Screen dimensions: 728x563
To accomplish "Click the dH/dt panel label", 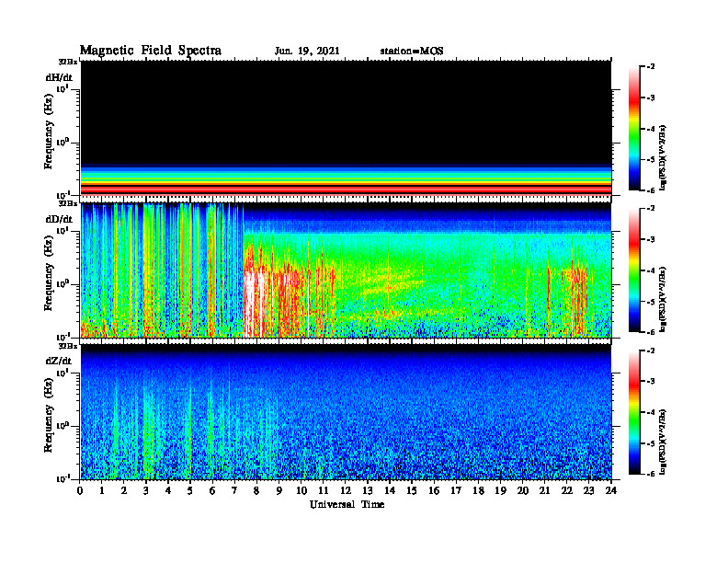I will 59,77.
